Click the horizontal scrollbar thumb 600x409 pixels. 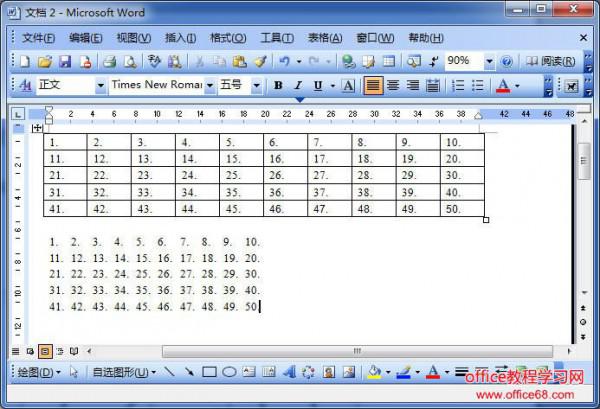click(x=357, y=351)
